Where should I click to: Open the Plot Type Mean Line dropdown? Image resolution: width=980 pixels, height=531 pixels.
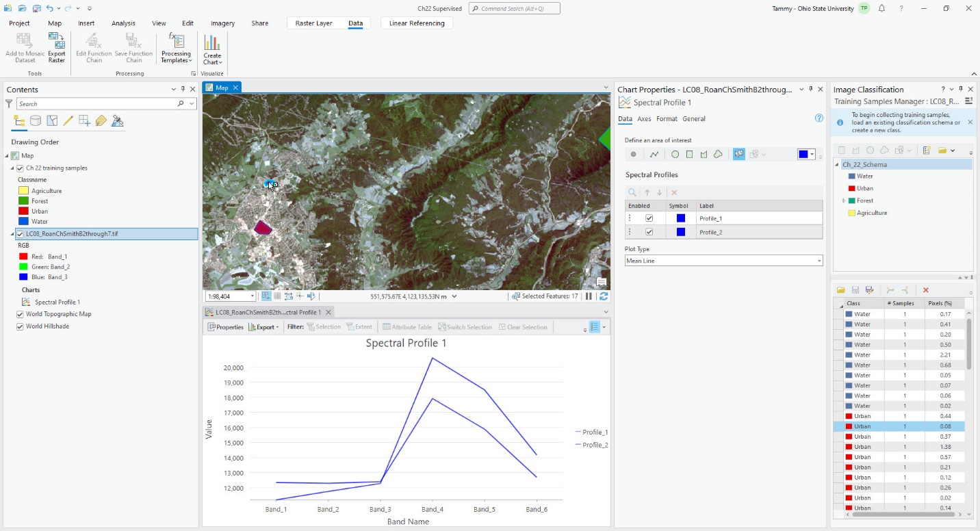coord(723,261)
